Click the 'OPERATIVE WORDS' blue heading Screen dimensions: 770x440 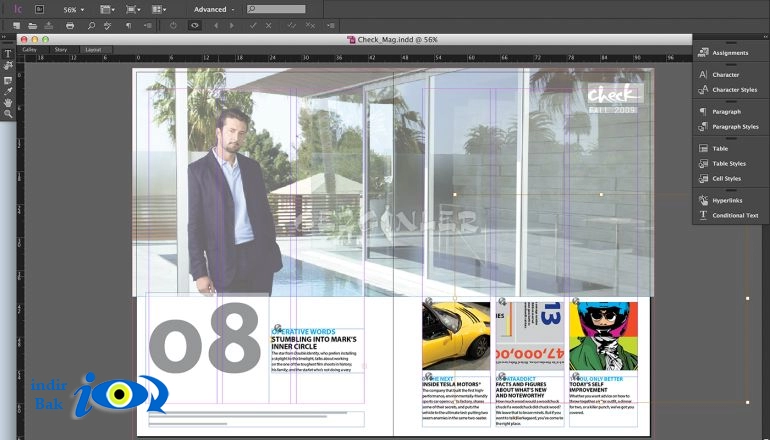click(x=303, y=332)
